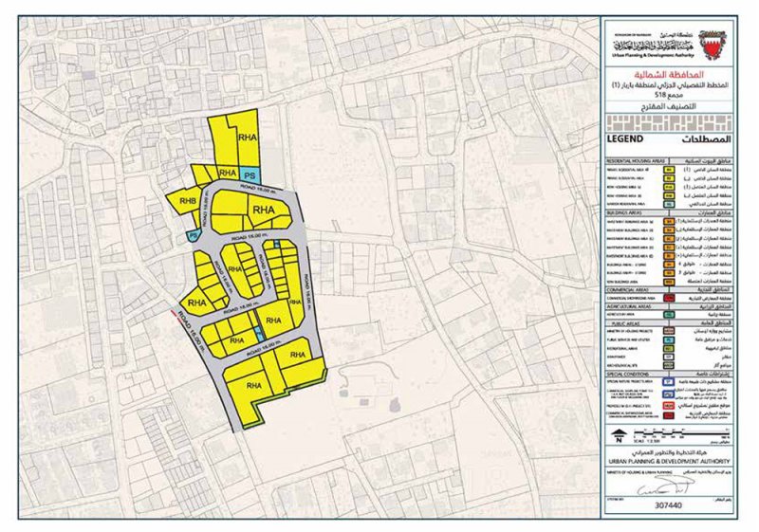
Task: Click the RHB plot on the map
Action: tap(186, 201)
